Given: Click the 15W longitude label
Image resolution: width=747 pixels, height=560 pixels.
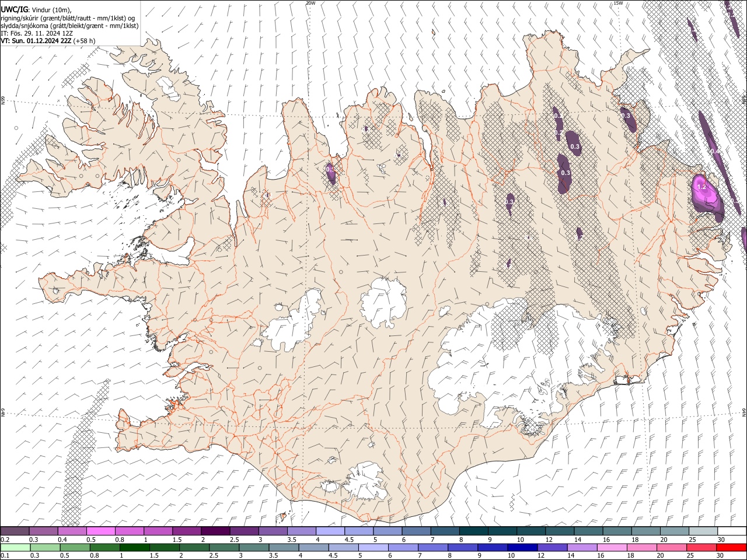Looking at the screenshot, I should (x=618, y=3).
